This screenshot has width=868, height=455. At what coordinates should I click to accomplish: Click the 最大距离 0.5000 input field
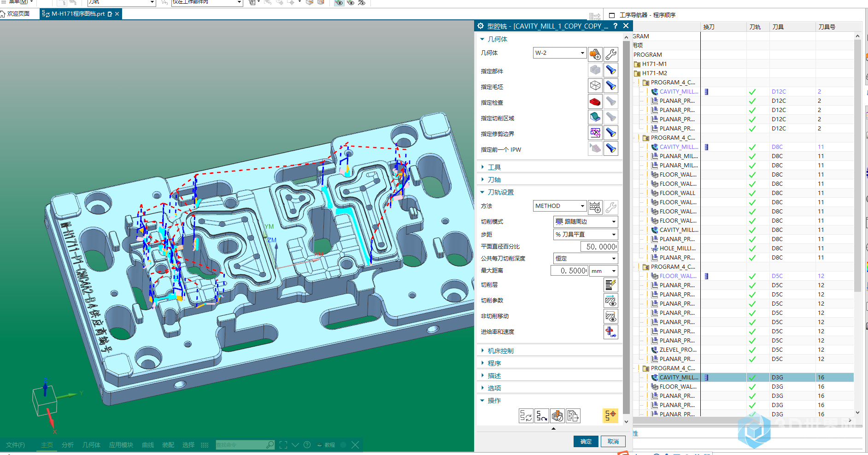point(569,271)
